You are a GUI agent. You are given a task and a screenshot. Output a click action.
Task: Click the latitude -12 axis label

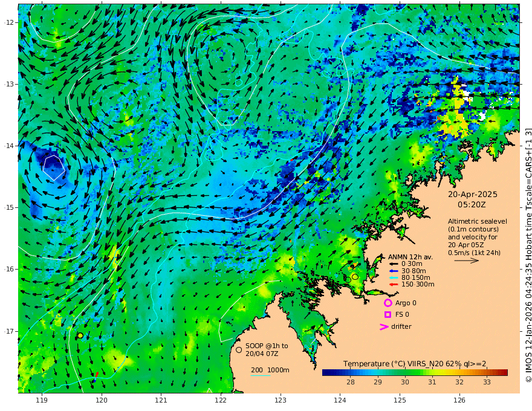(x=10, y=22)
